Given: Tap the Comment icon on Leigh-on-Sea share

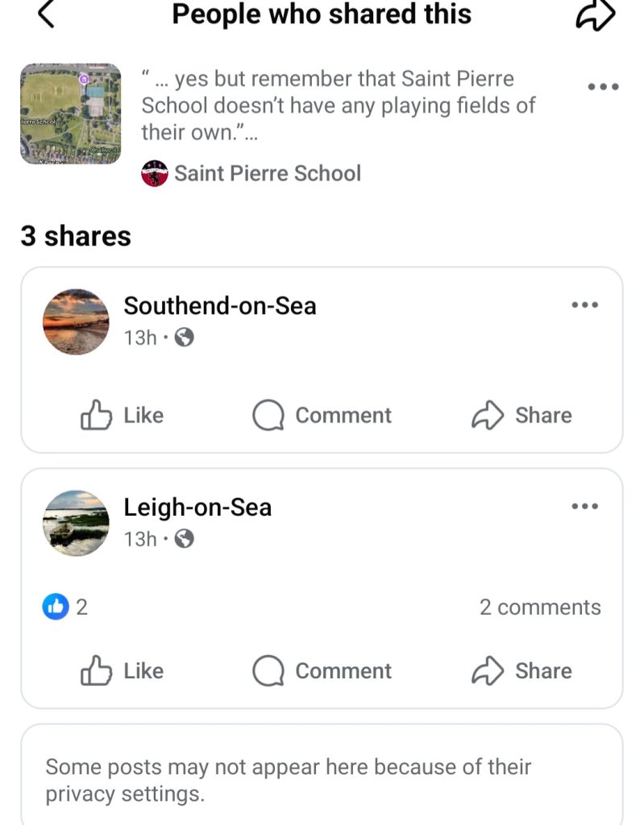Looking at the screenshot, I should pyautogui.click(x=322, y=671).
